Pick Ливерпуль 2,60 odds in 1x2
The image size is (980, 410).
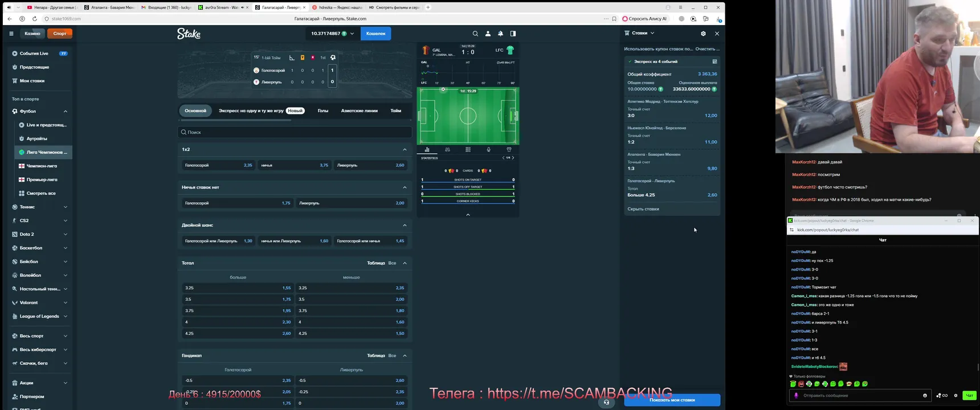pyautogui.click(x=370, y=165)
